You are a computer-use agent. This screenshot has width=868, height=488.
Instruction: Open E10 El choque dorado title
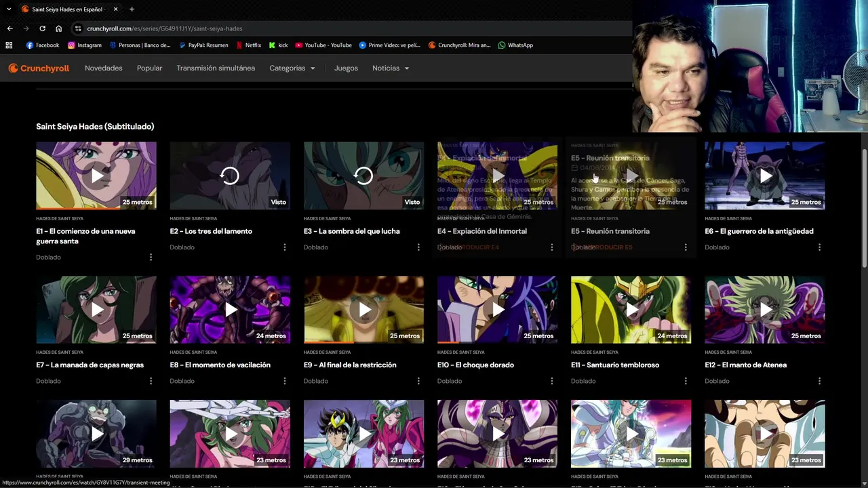[x=475, y=365]
